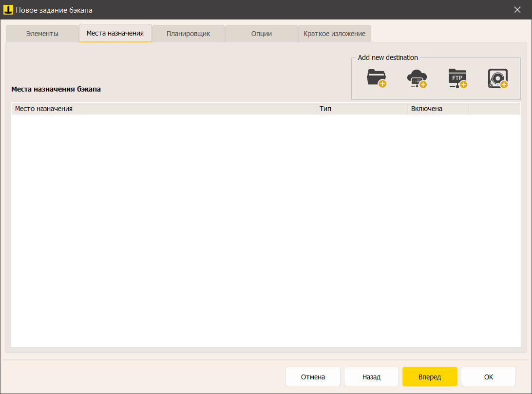Close the Новое задание бэкапа window
This screenshot has height=394, width=532.
click(x=517, y=10)
